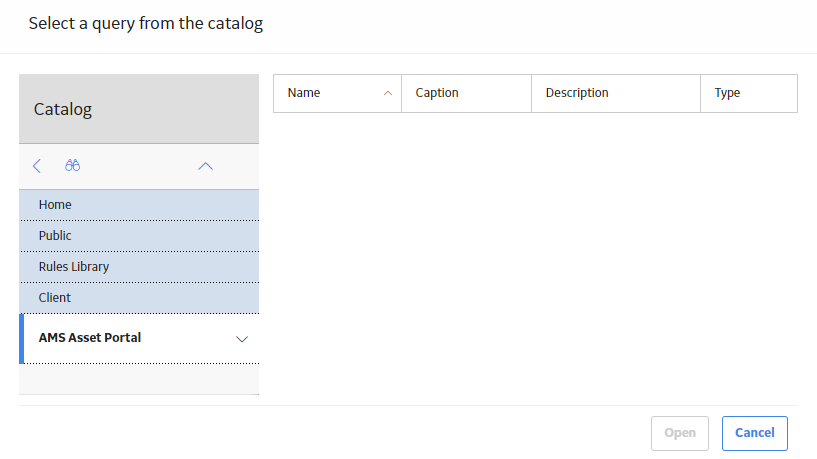Click the Description column header
Screen dimensions: 817x459
point(616,93)
